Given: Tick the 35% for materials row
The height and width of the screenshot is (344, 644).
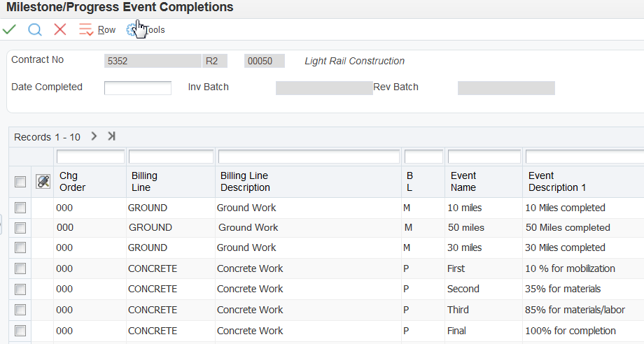Looking at the screenshot, I should (x=20, y=289).
